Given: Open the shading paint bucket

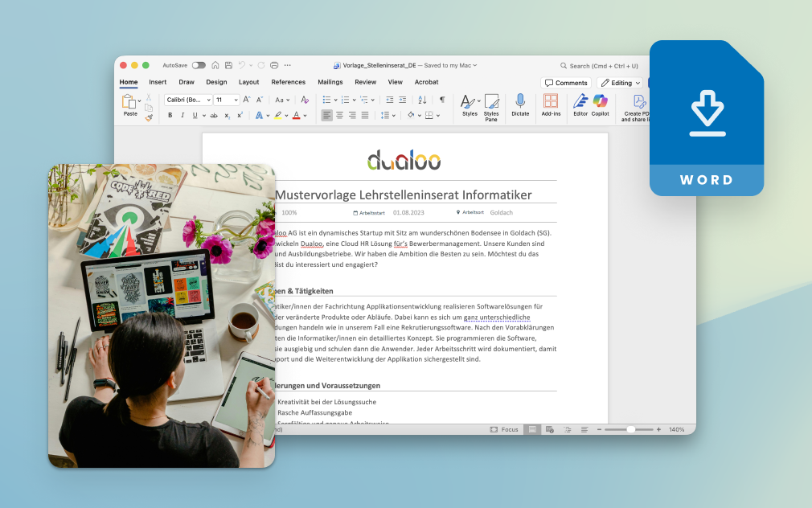Looking at the screenshot, I should [x=411, y=115].
